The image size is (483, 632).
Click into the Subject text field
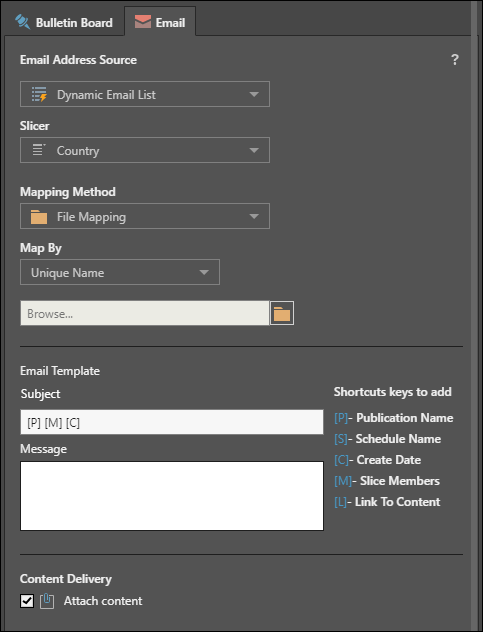(x=172, y=422)
